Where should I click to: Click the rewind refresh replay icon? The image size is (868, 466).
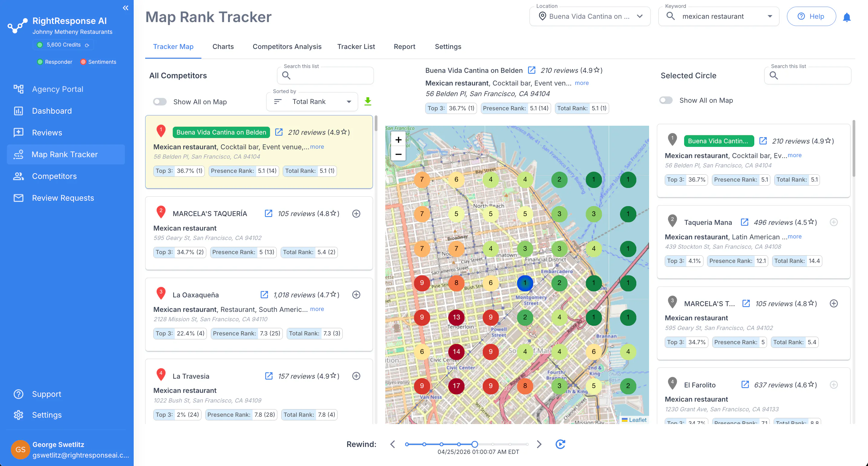pos(560,444)
